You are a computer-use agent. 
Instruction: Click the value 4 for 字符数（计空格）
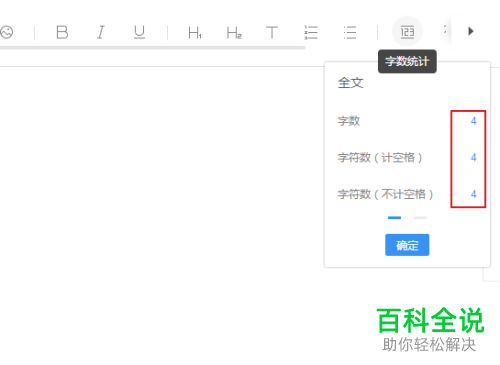473,157
